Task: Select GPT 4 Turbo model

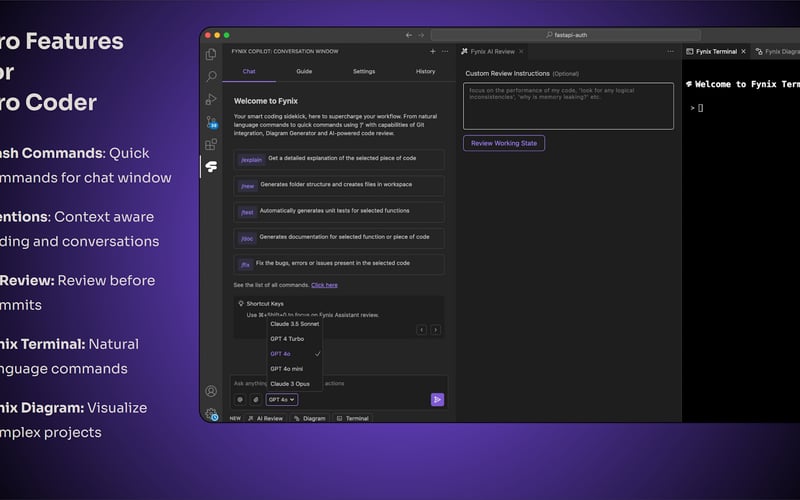Action: coord(295,339)
